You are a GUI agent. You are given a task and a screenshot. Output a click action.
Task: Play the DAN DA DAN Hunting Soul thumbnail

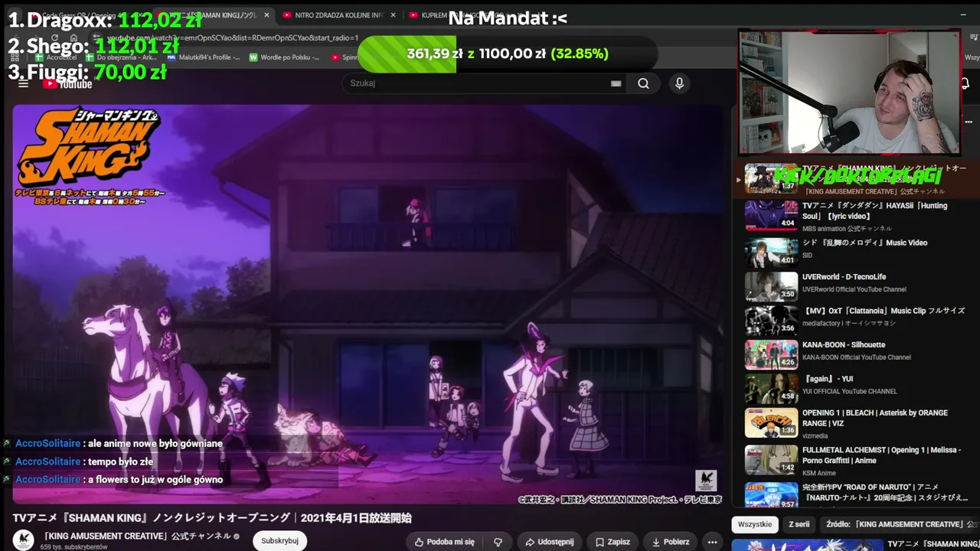tap(771, 215)
